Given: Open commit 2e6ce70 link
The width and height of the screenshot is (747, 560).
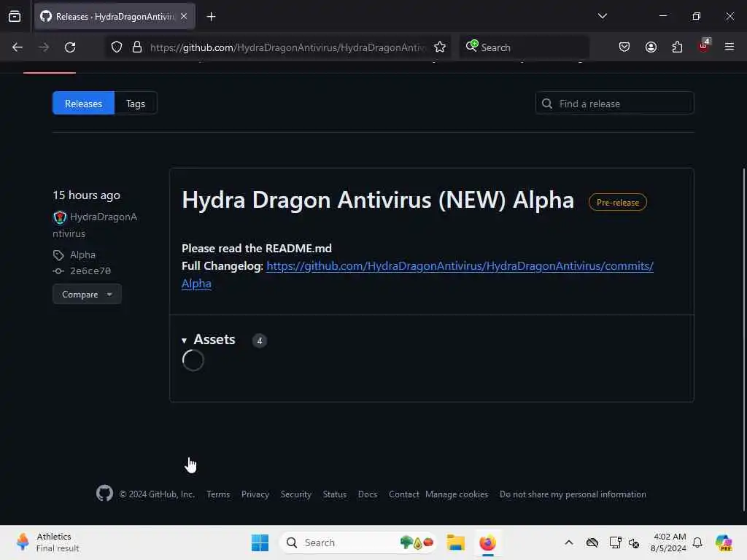Looking at the screenshot, I should point(90,271).
